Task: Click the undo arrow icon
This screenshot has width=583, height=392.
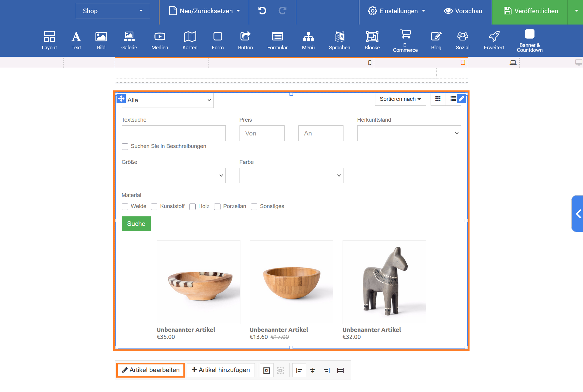Action: tap(262, 11)
